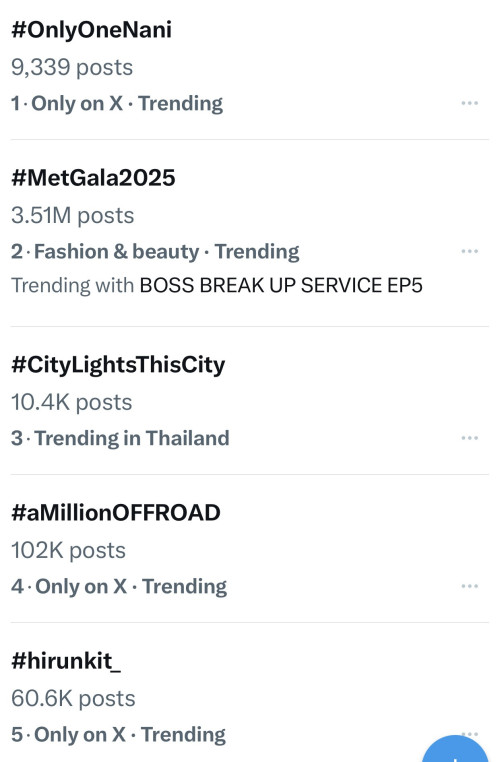Tap the first Only on X Trending label
The height and width of the screenshot is (762, 500).
pos(127,104)
